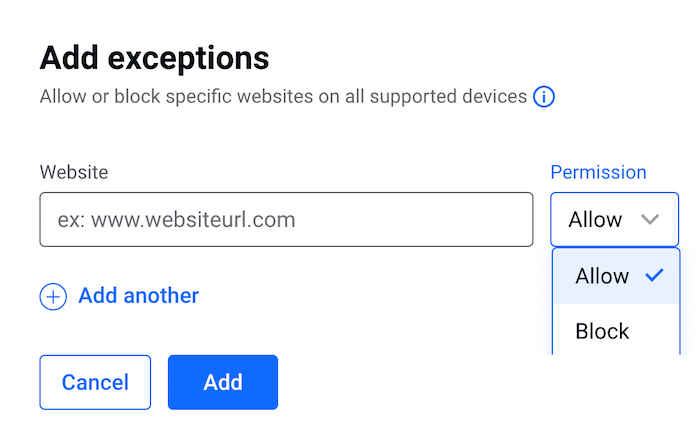This screenshot has height=432, width=700.
Task: Click the Allow or block description text
Action: coord(283,97)
